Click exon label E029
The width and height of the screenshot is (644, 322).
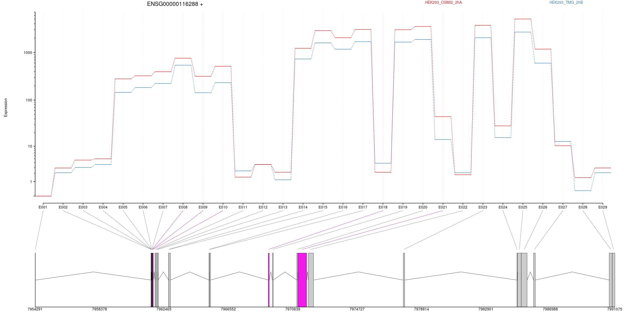(603, 207)
